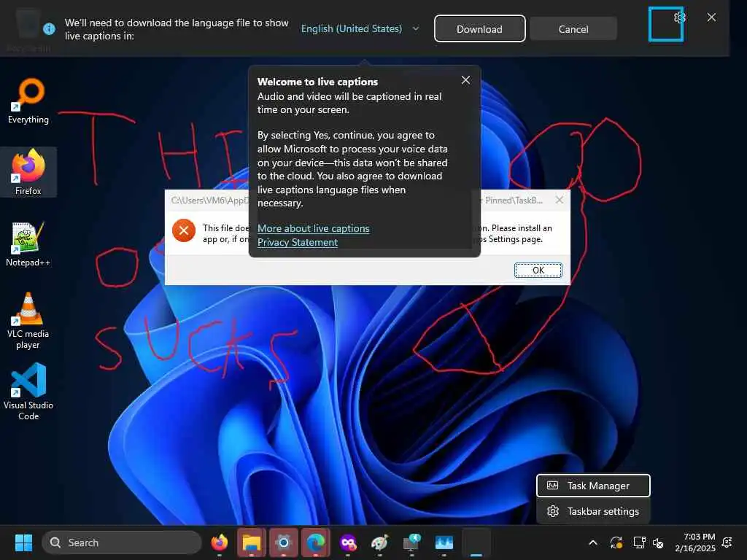Open the VLC media player desktop shortcut
Image resolution: width=747 pixels, height=560 pixels.
(x=28, y=321)
